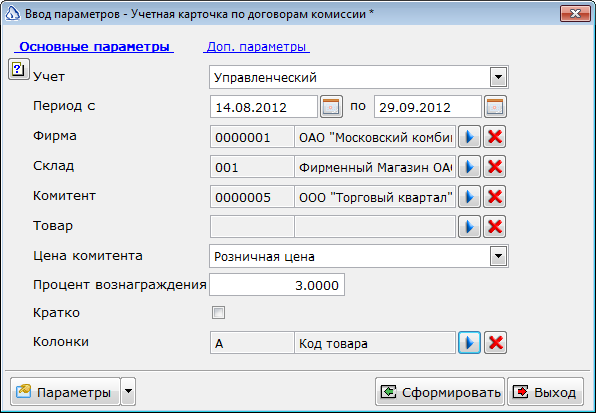Screen dimensions: 596x413
Task: Switch to Доп. параметры tab
Action: pyautogui.click(x=257, y=47)
